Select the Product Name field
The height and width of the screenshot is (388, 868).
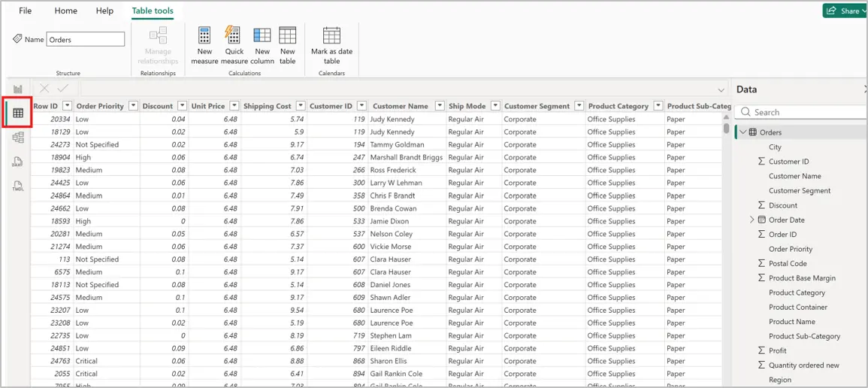tap(791, 322)
